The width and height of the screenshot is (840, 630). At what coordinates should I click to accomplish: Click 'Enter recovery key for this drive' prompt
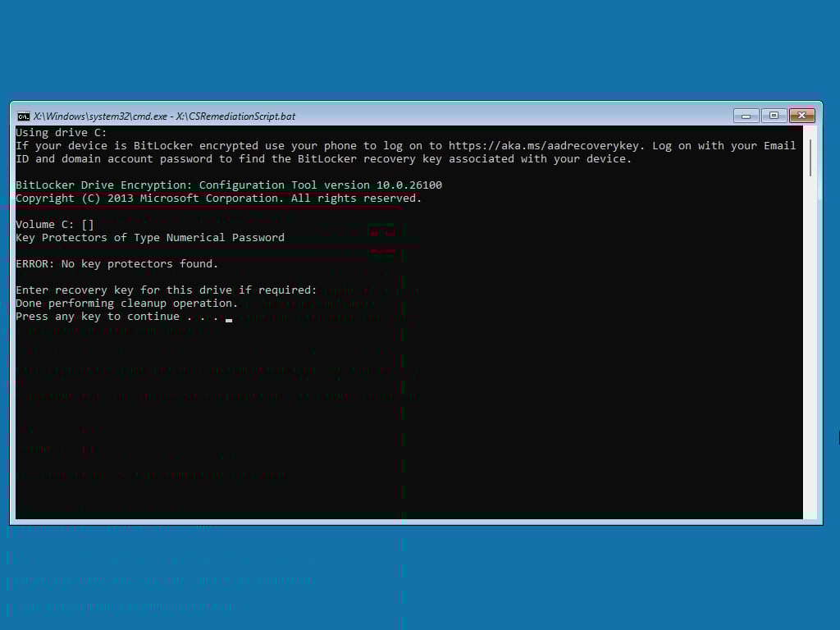(166, 290)
